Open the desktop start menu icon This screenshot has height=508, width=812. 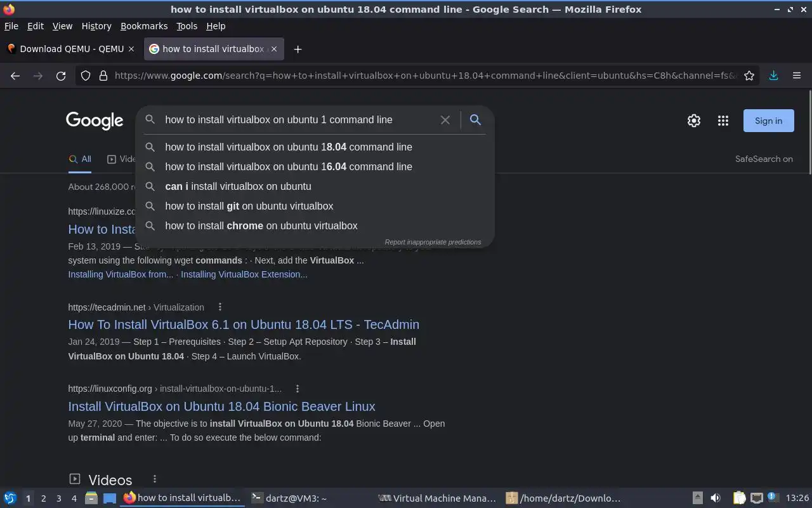10,498
